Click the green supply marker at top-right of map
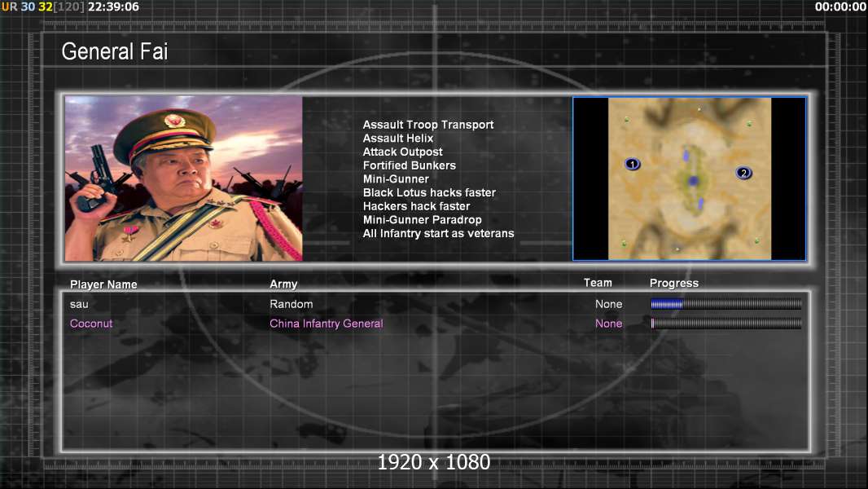The image size is (868, 489). (749, 124)
